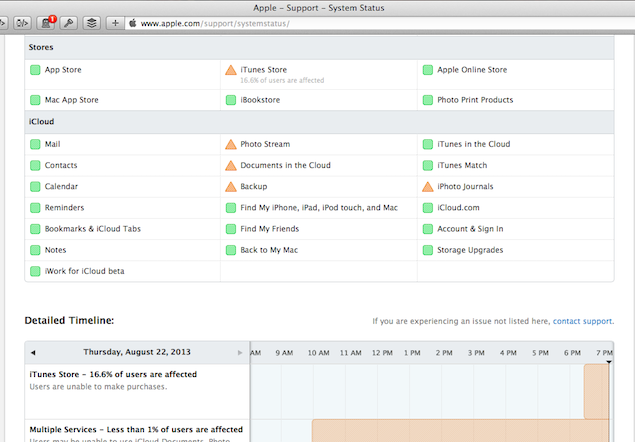Click the code brackets toolbar extension button
Viewport: 635px width, 442px height.
(x=22, y=23)
